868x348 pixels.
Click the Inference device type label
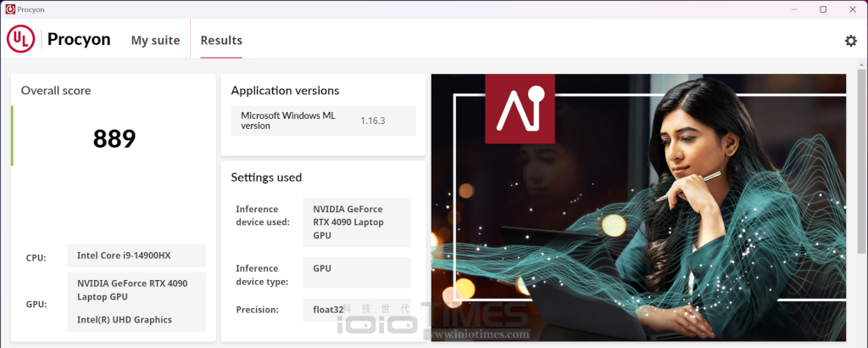[x=262, y=275]
